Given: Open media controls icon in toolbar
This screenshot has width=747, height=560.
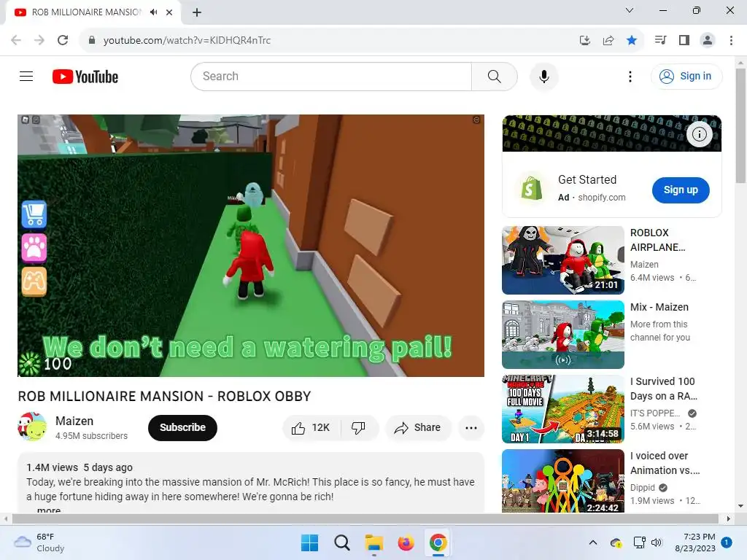Looking at the screenshot, I should [x=660, y=40].
